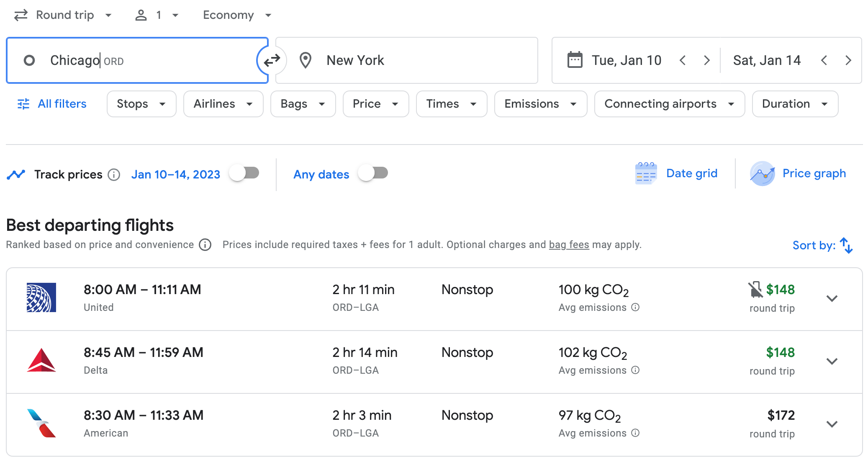Click info icon next to United Avg emissions
Image resolution: width=868 pixels, height=460 pixels.
pyautogui.click(x=635, y=307)
